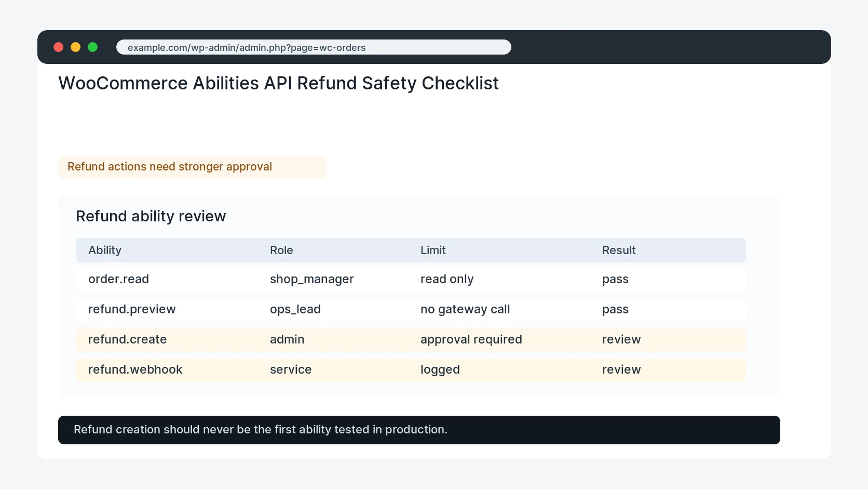This screenshot has width=868, height=489.
Task: Click the 'Refund ability review' heading
Action: [x=151, y=216]
